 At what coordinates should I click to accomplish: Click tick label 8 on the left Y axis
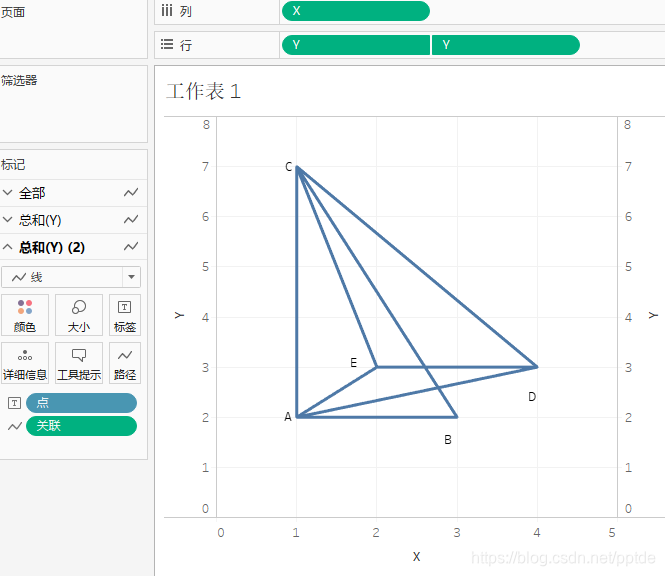tap(206, 125)
